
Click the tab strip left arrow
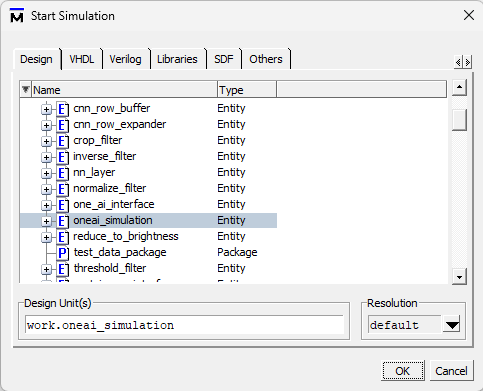point(459,62)
